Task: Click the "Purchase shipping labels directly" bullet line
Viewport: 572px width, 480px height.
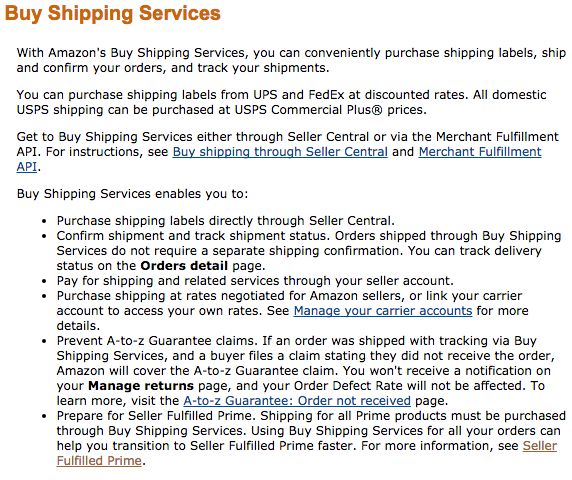Action: click(x=225, y=221)
